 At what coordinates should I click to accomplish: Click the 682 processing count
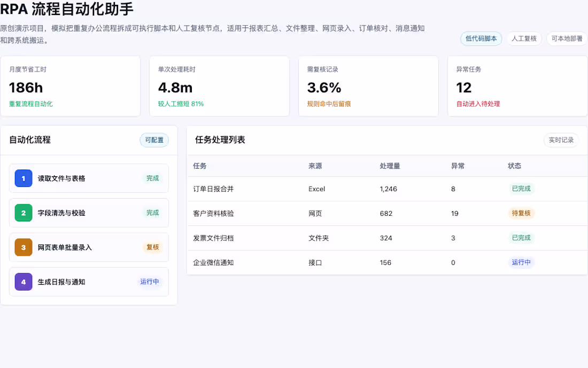pyautogui.click(x=386, y=214)
